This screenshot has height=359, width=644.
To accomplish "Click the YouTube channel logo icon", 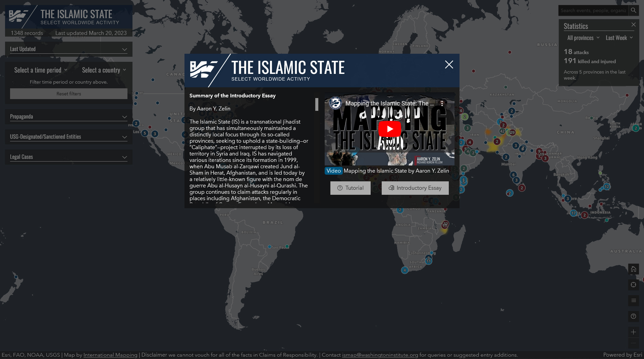I will point(335,103).
